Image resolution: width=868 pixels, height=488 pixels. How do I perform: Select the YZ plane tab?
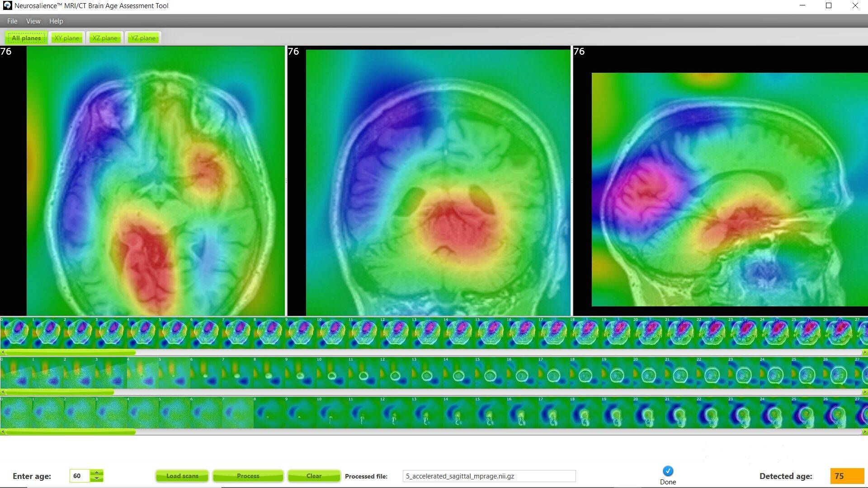(143, 38)
